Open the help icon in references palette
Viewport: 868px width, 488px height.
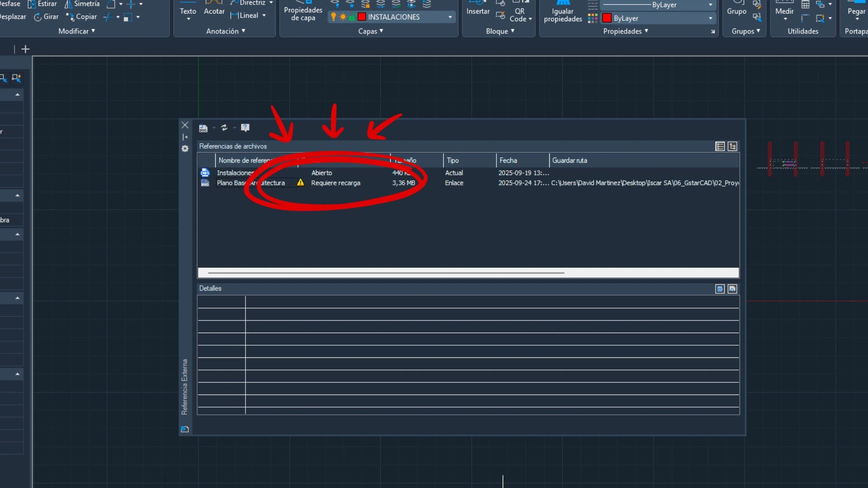[245, 128]
